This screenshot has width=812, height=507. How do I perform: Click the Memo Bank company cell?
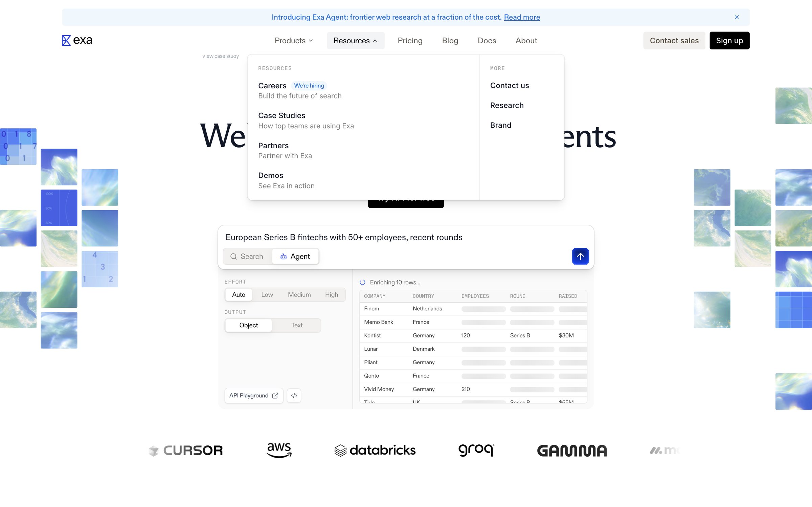coord(378,322)
